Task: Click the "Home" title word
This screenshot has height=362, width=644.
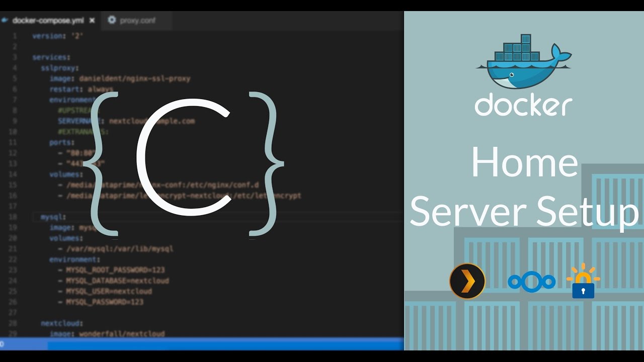Action: click(524, 163)
